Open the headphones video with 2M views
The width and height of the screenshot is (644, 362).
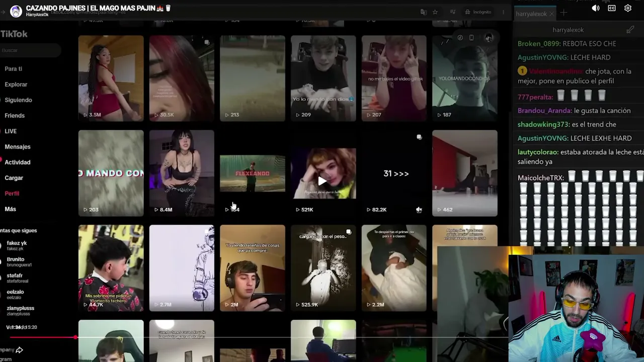pos(253,268)
